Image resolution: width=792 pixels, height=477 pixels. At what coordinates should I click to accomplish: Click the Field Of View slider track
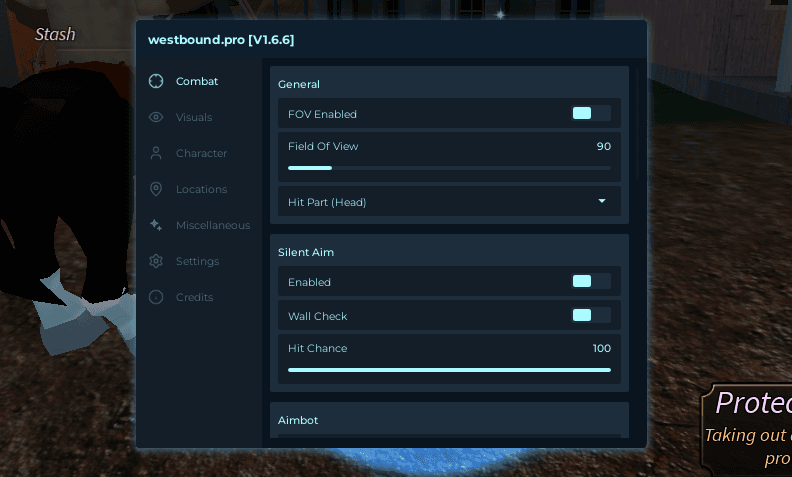(449, 168)
